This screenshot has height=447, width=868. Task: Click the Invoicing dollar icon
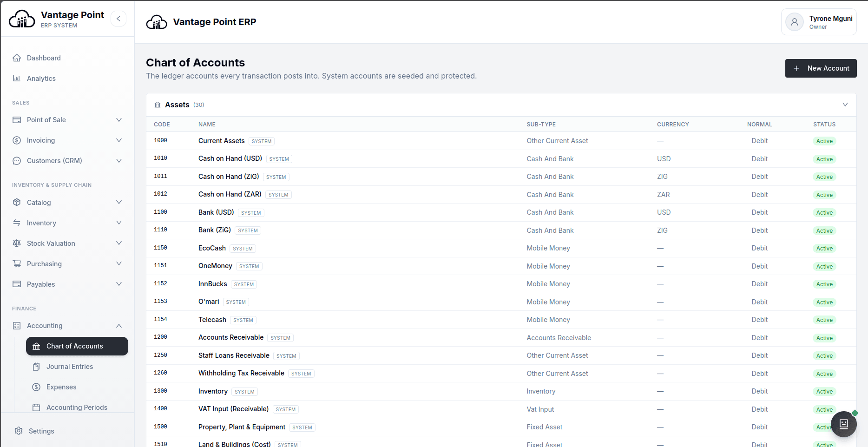click(x=17, y=140)
